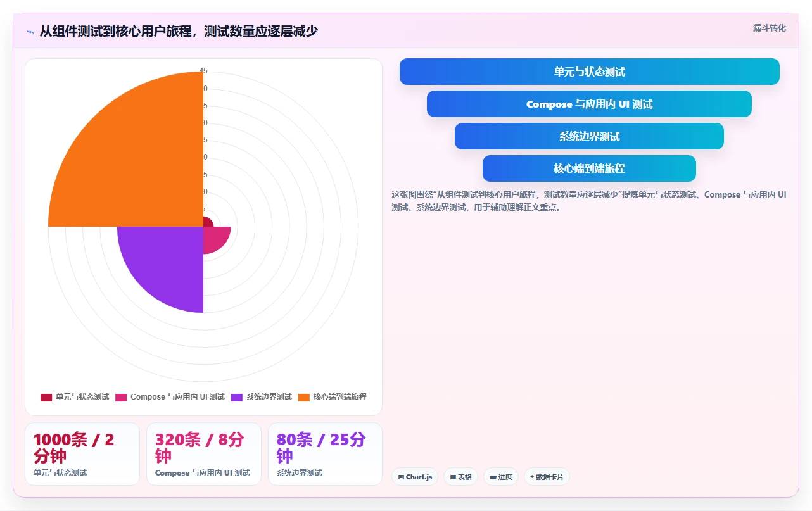Click the 320条 / 8分钟 value
The width and height of the screenshot is (812, 511).
pyautogui.click(x=200, y=448)
